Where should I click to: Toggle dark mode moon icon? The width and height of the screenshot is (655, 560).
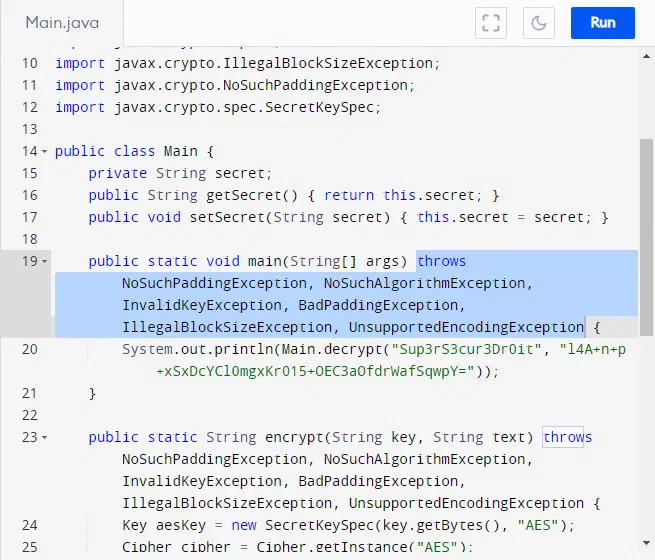[538, 23]
